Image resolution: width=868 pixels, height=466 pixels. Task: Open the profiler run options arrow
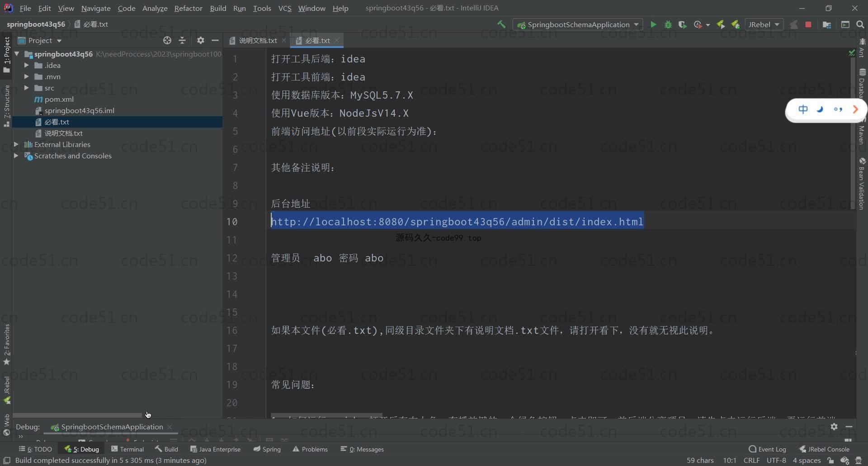tap(708, 25)
